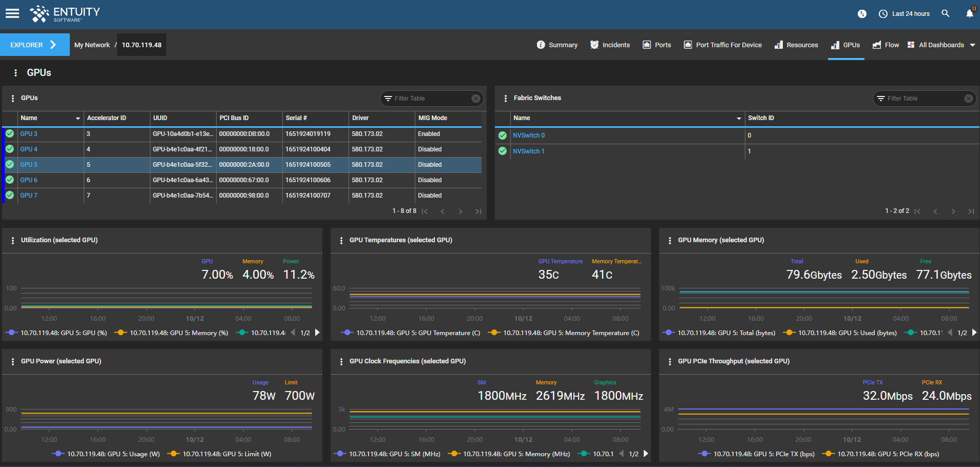This screenshot has width=980, height=467.
Task: Focus the GPUs Filter Table field
Action: pyautogui.click(x=431, y=99)
